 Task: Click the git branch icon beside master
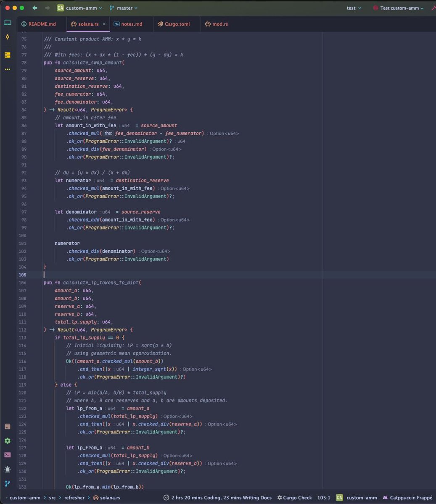pos(112,8)
